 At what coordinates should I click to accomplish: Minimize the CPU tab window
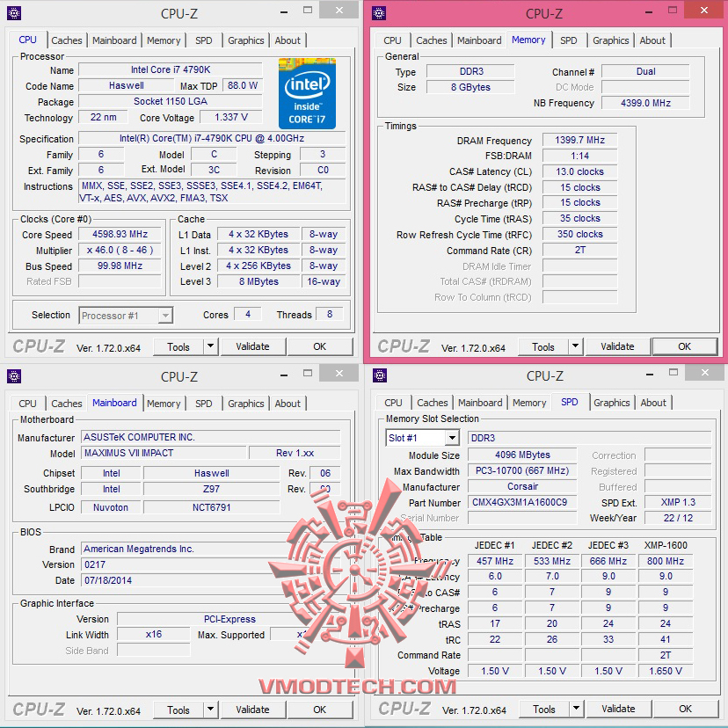click(x=284, y=12)
